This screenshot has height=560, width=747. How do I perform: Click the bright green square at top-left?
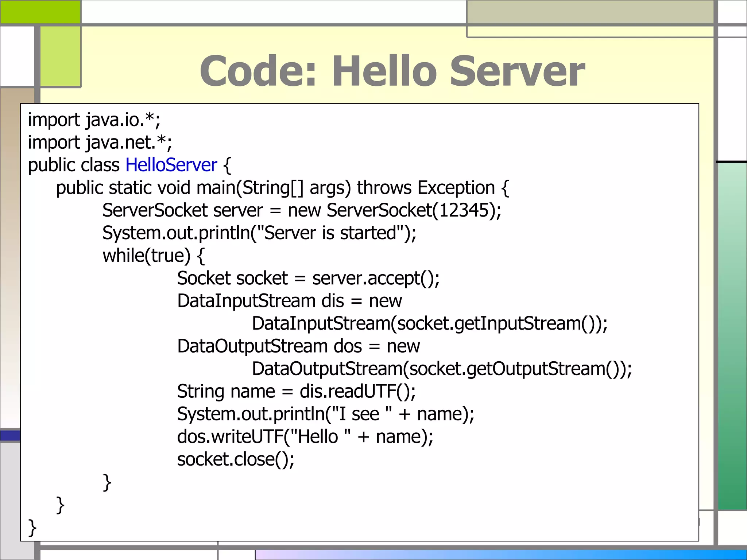pos(40,12)
